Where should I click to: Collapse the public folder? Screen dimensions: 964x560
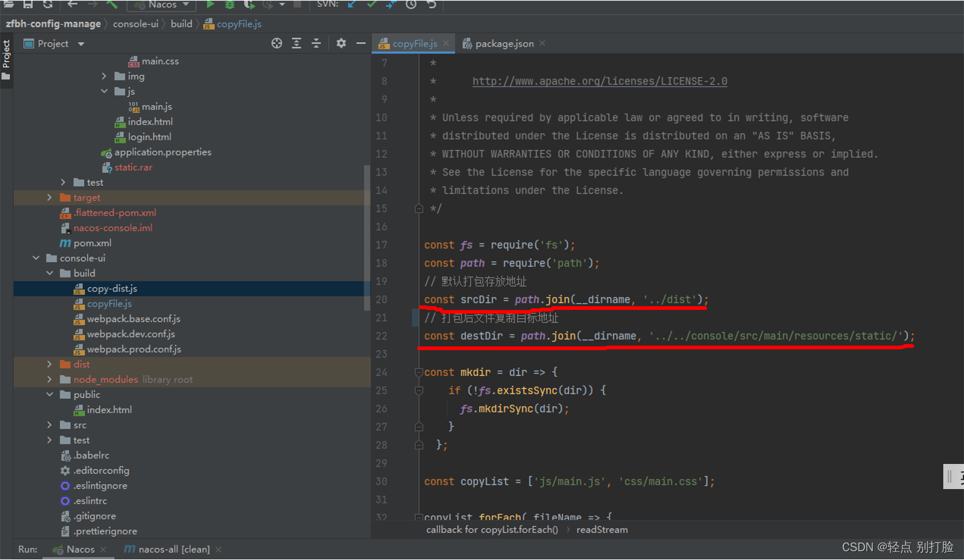pos(50,394)
